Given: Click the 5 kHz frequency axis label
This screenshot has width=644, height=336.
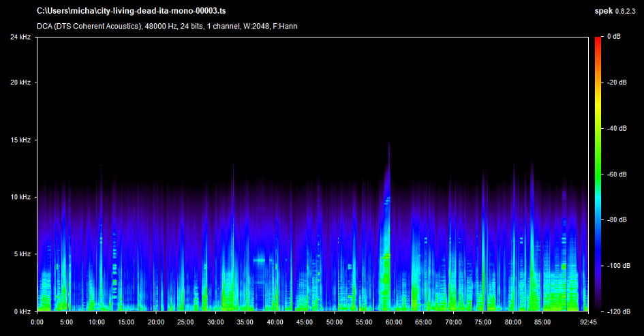Looking at the screenshot, I should [x=21, y=254].
